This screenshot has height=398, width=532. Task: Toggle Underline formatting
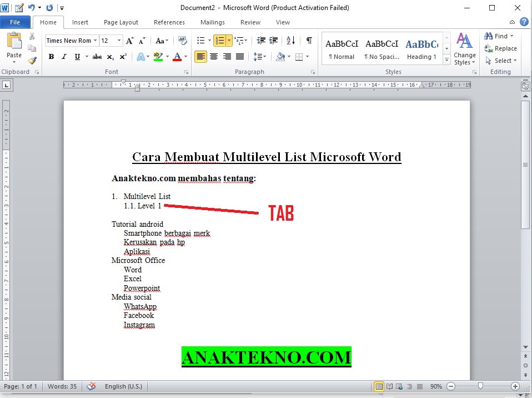(77, 57)
